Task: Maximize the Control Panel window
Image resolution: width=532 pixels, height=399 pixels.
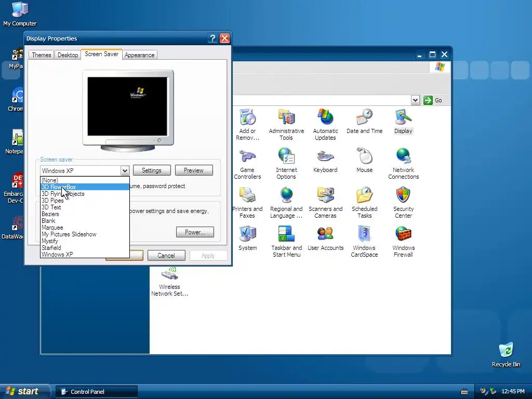Action: point(432,55)
